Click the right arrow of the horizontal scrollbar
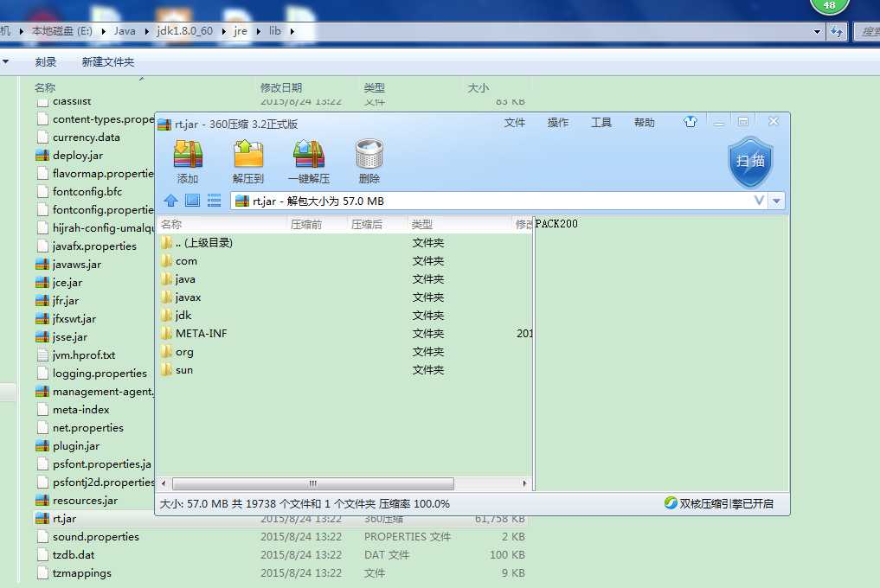 [x=524, y=483]
